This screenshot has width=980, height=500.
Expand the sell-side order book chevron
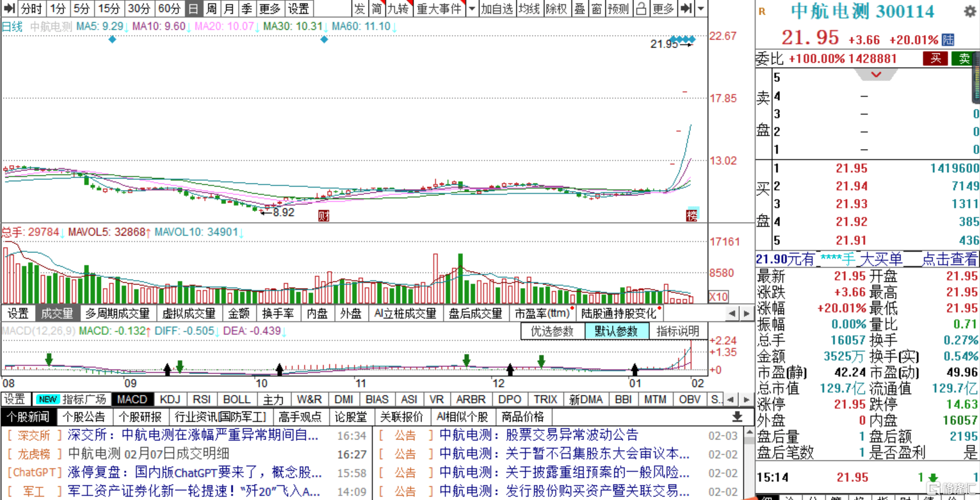pos(876,75)
